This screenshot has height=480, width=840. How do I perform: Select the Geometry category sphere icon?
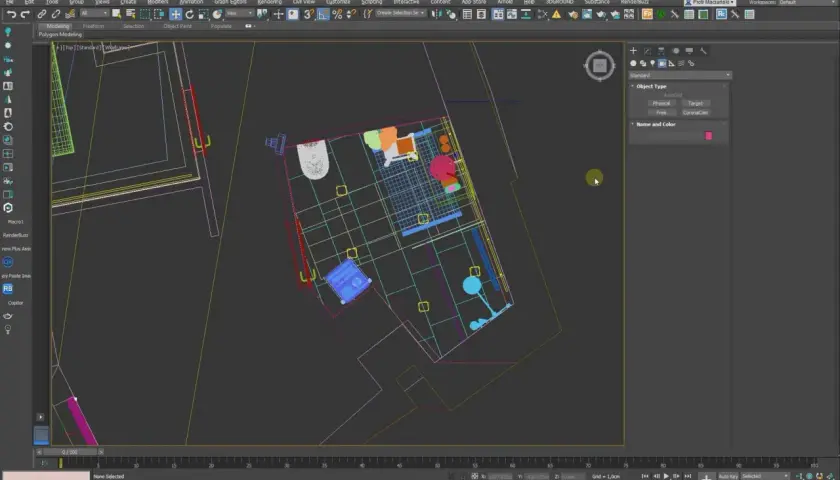(x=633, y=63)
